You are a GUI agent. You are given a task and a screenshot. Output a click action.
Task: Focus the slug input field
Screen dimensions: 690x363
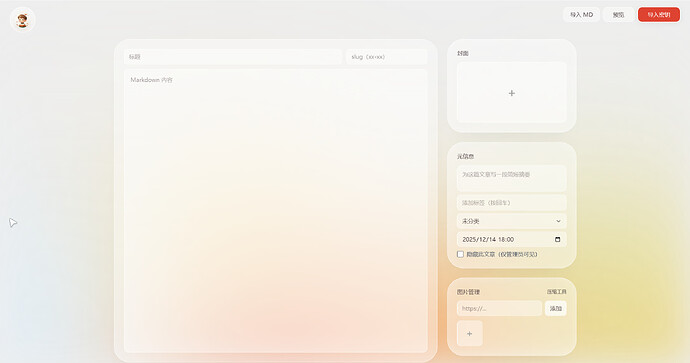coord(386,57)
